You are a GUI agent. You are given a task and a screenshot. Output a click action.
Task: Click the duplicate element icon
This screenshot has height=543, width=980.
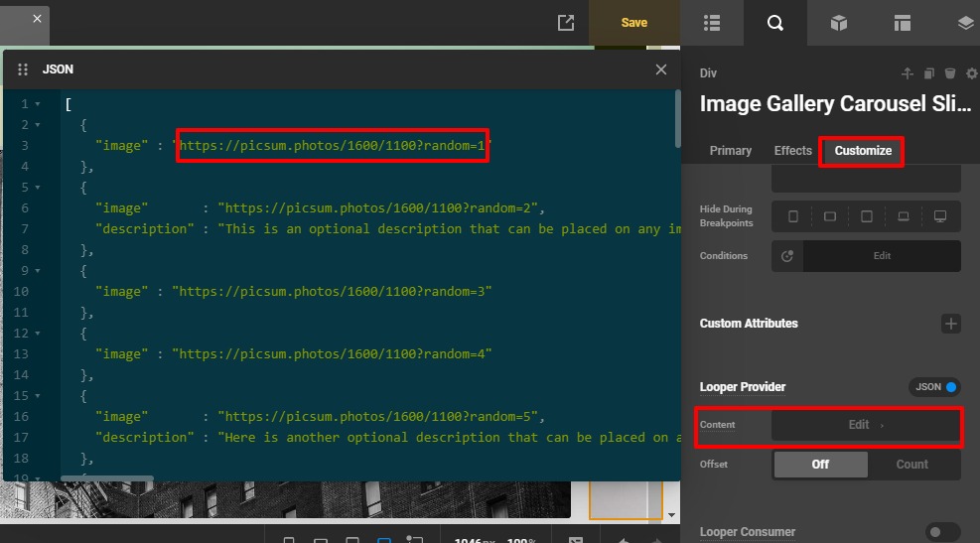coord(929,73)
